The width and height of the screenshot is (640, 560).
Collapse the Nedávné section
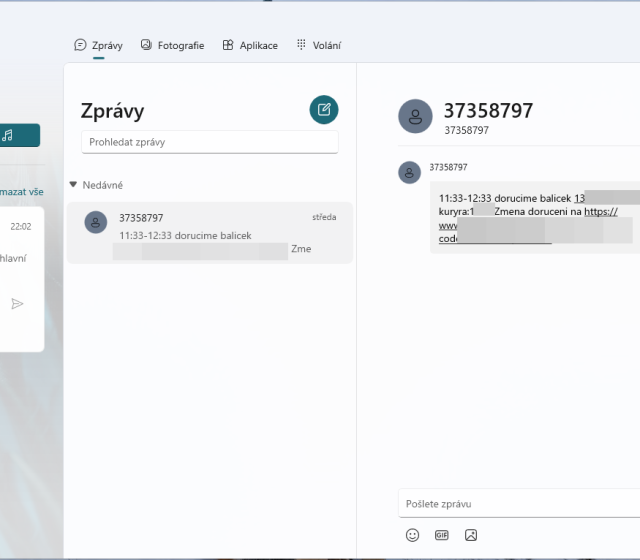[73, 185]
